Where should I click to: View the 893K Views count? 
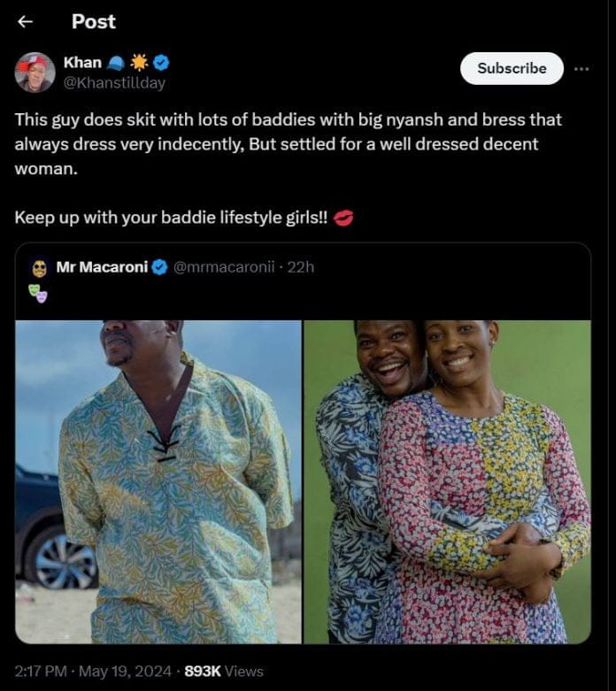[224, 672]
